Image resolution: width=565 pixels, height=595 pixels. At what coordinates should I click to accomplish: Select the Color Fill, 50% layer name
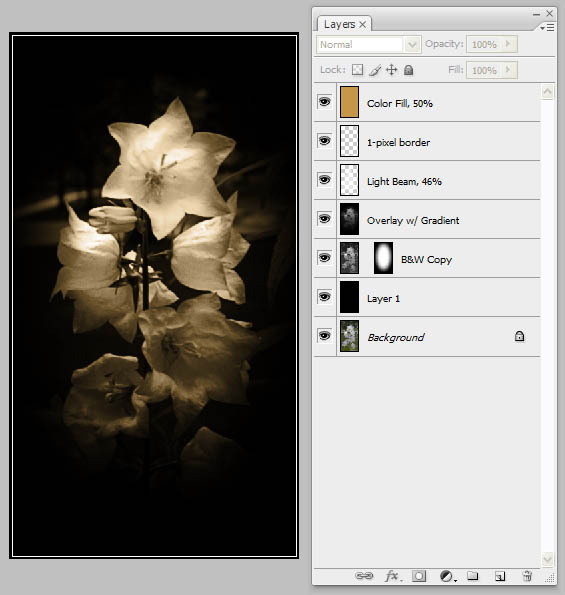point(400,104)
